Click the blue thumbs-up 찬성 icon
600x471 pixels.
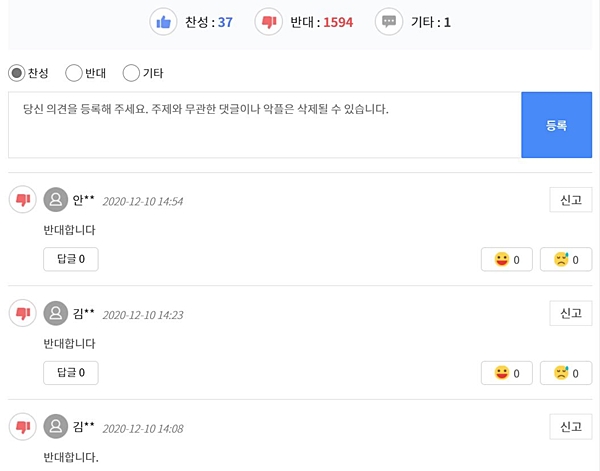tap(163, 21)
